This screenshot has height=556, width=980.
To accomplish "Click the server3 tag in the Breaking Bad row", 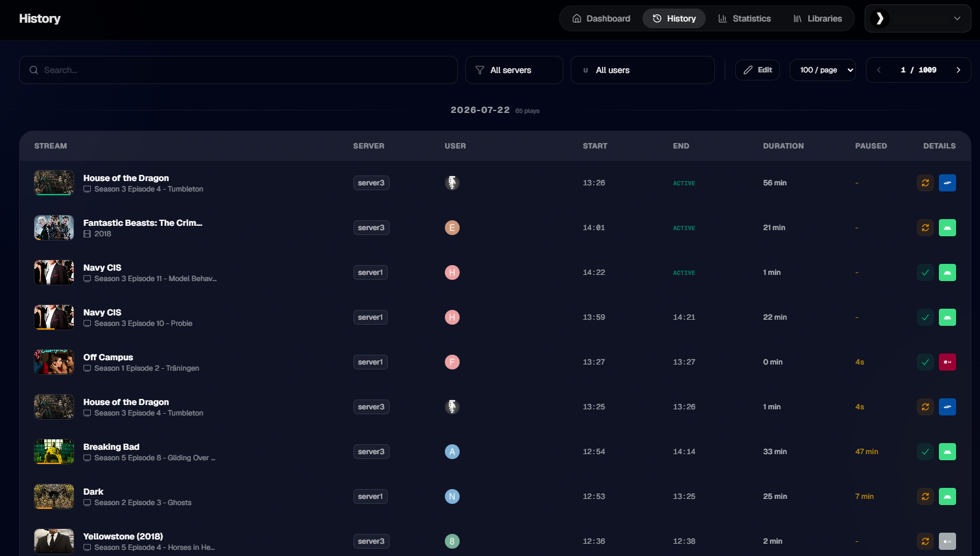I will pyautogui.click(x=371, y=452).
